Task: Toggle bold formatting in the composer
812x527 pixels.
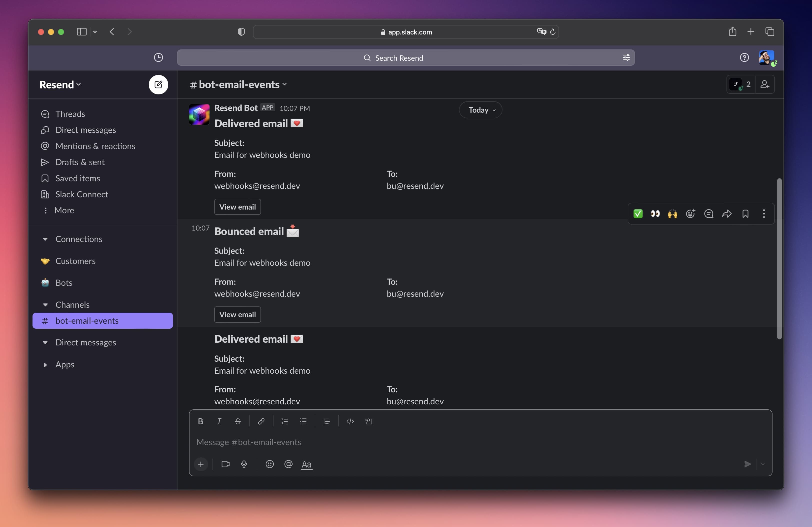Action: [x=200, y=421]
